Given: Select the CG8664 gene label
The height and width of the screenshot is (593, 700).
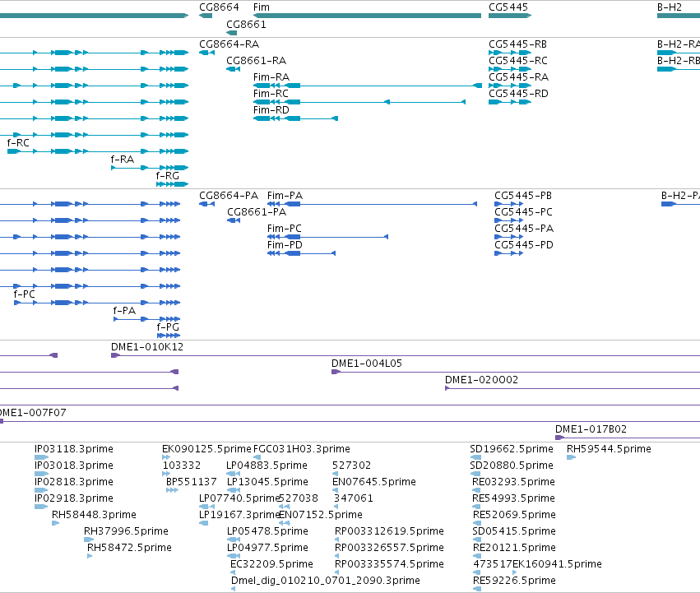Looking at the screenshot, I should pyautogui.click(x=219, y=7).
